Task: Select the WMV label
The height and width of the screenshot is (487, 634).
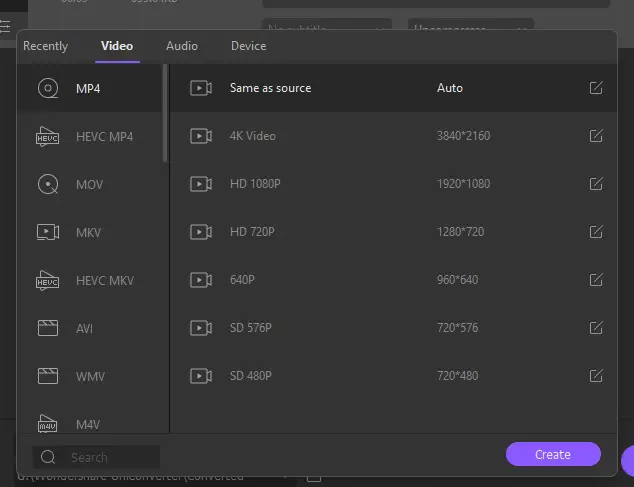Action: click(x=90, y=377)
